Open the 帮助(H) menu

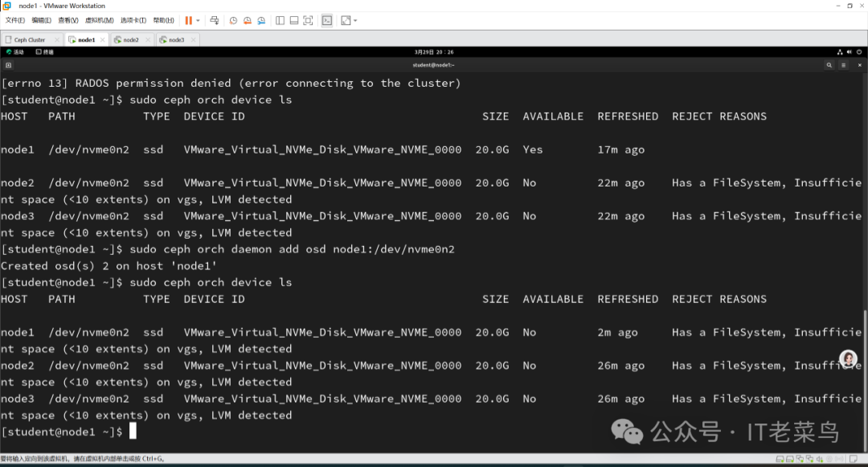pyautogui.click(x=163, y=20)
